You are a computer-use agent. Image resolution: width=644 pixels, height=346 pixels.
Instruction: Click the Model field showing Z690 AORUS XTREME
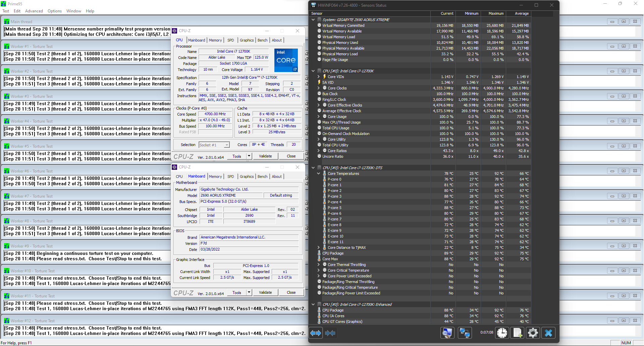[x=231, y=195]
